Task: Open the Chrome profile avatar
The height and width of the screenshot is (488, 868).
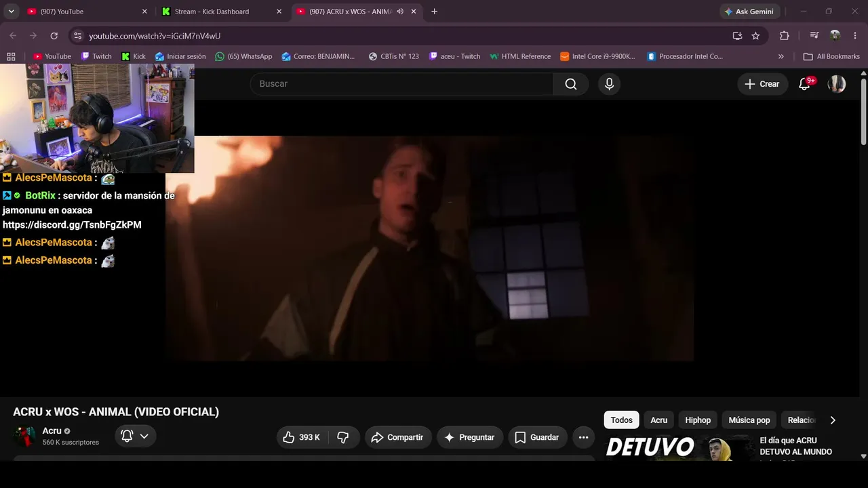Action: (835, 36)
